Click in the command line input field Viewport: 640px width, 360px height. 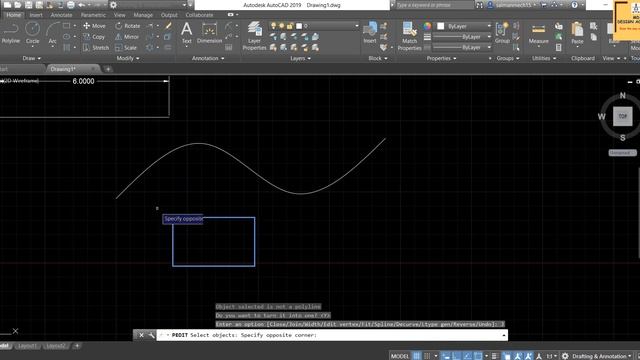[x=331, y=335]
